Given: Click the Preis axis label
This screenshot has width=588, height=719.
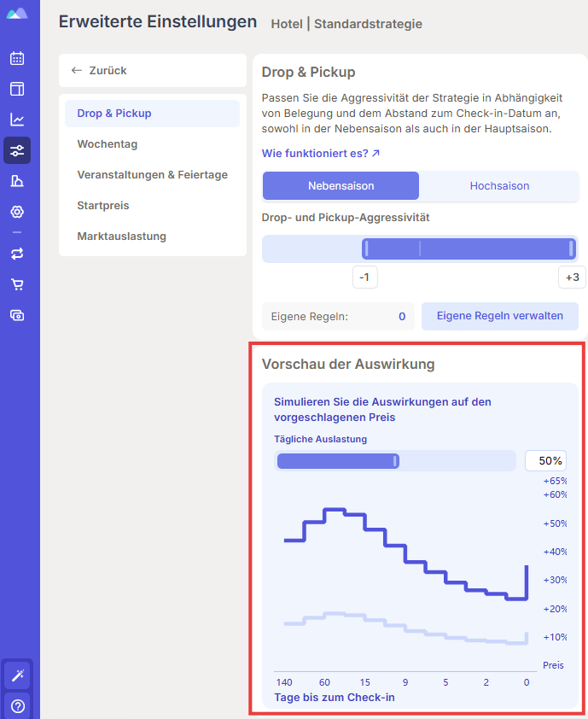Looking at the screenshot, I should coord(553,665).
